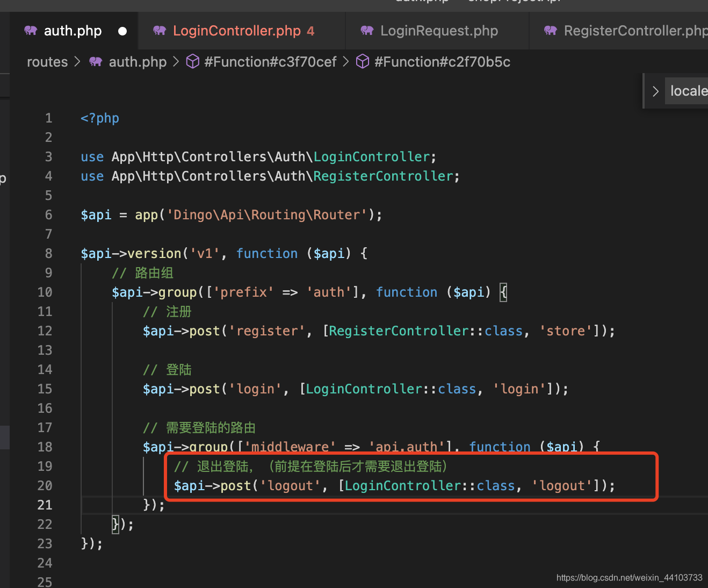Click the comment '// 需要登陆的路由'
This screenshot has width=708, height=588.
199,428
